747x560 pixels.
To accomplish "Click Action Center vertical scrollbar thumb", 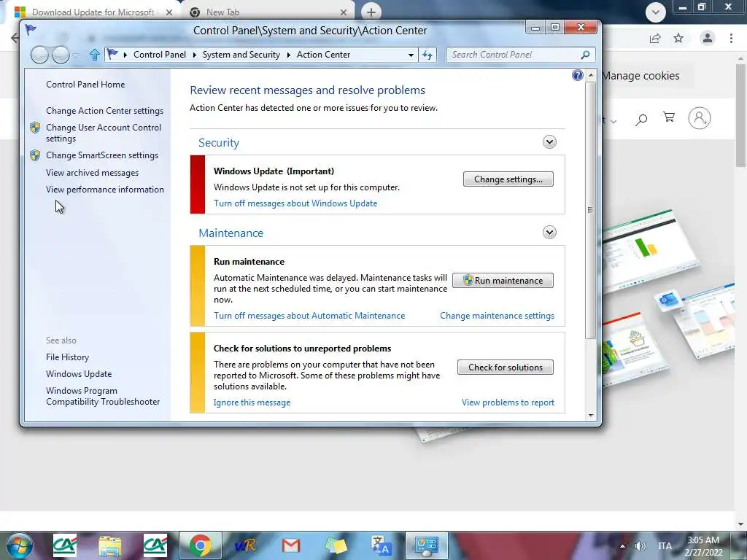I will click(591, 210).
